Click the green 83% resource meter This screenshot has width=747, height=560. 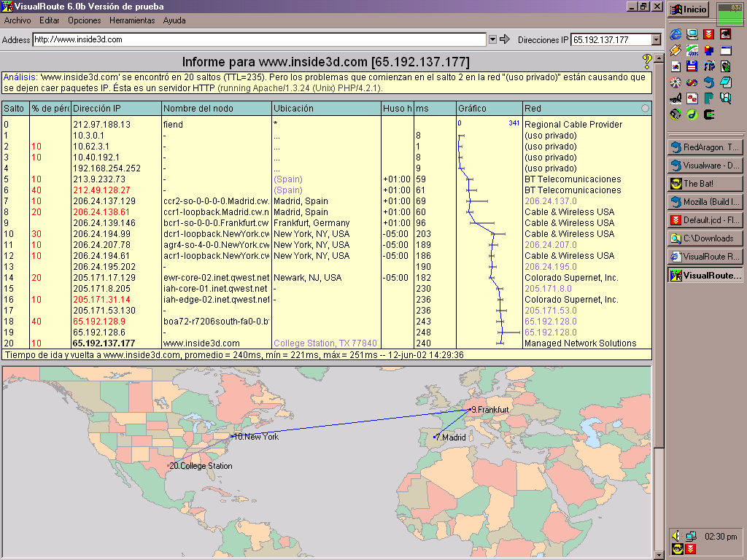pyautogui.click(x=729, y=14)
